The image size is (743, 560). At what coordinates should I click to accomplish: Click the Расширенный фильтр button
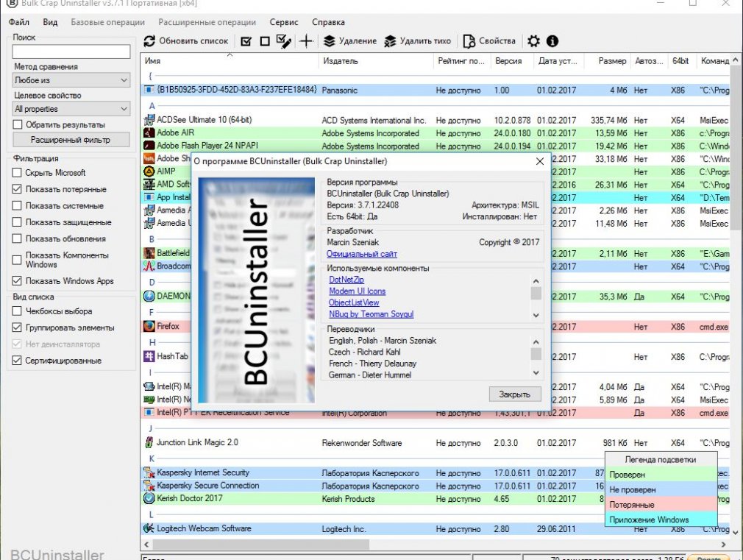coord(71,140)
